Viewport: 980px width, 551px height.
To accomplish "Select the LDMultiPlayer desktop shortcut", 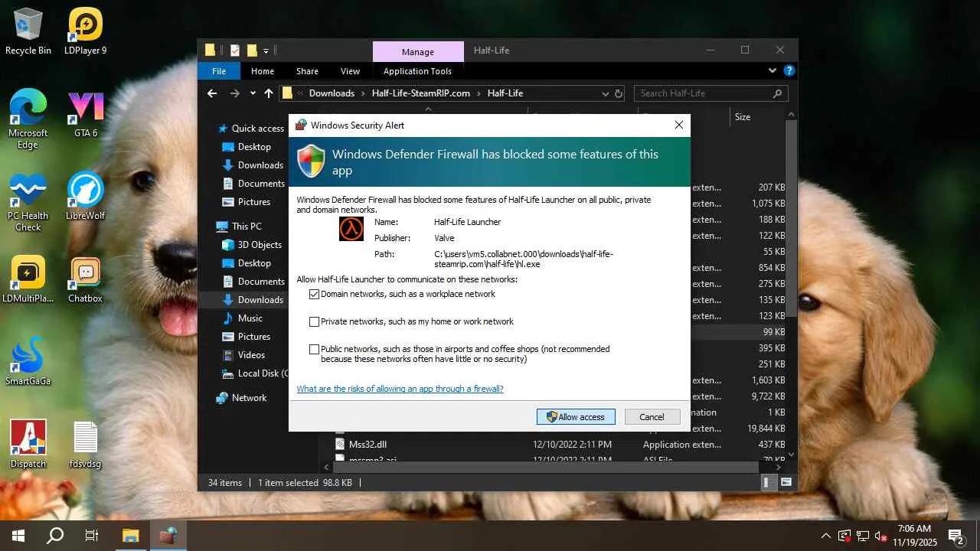I will (x=28, y=279).
